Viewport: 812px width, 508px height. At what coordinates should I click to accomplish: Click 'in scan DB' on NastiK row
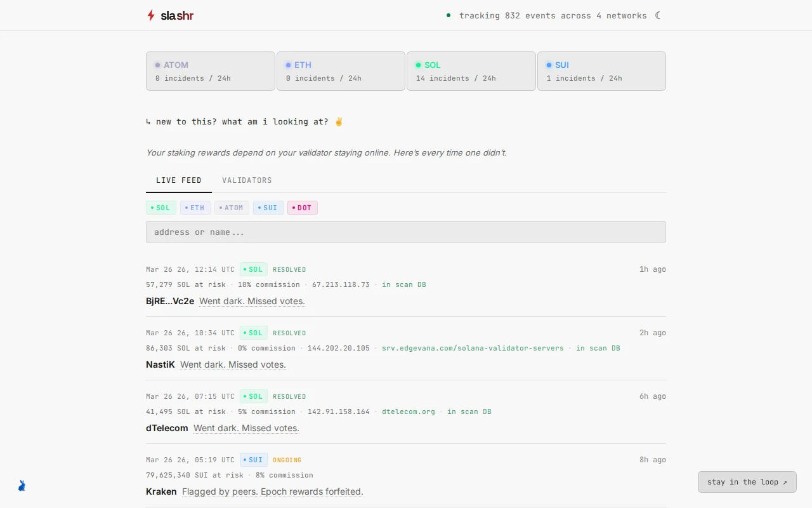click(598, 348)
